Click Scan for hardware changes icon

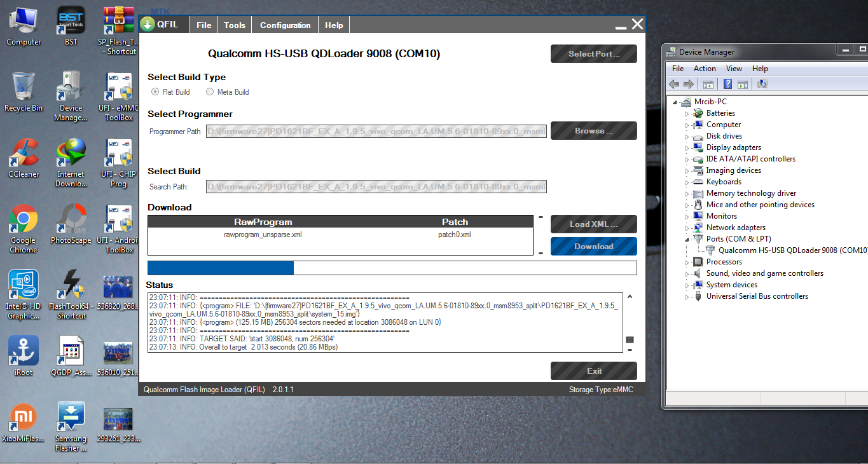coord(763,84)
